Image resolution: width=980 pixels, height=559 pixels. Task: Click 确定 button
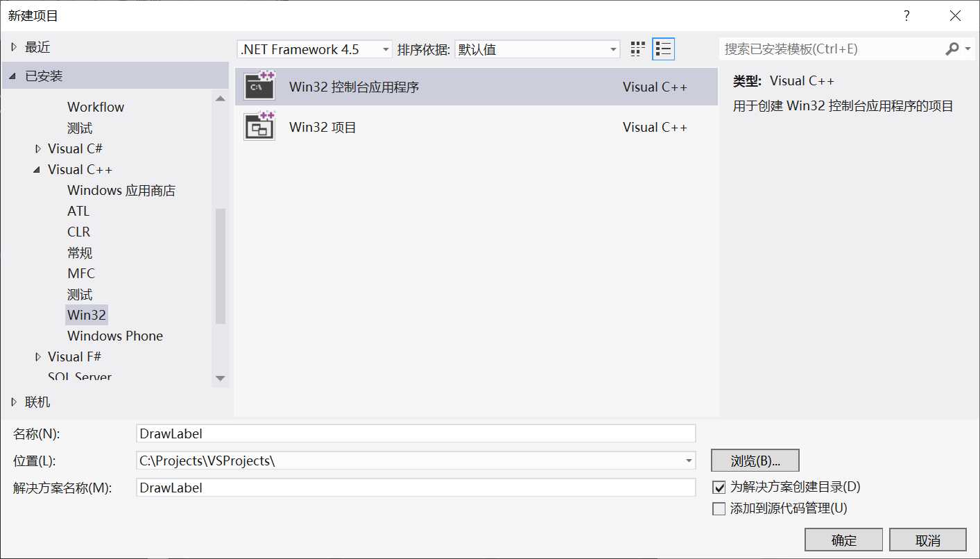pos(844,540)
